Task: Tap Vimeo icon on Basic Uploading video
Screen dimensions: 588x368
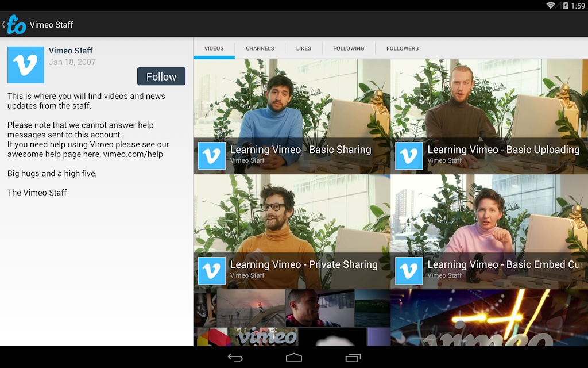Action: pyautogui.click(x=409, y=156)
